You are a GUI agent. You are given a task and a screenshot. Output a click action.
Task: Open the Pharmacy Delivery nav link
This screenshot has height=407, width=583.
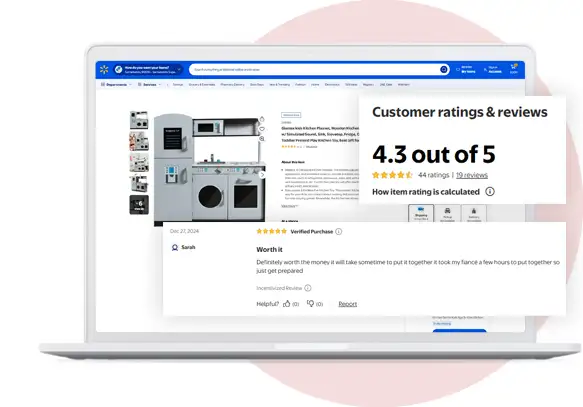point(232,85)
